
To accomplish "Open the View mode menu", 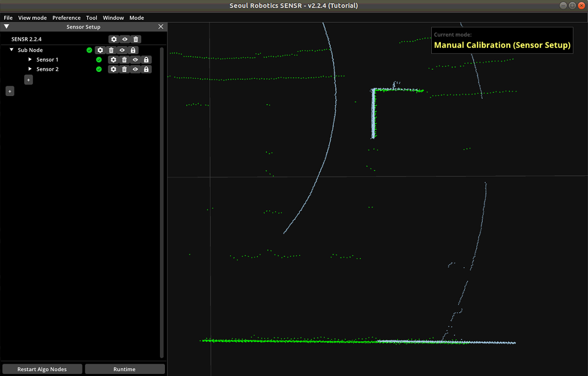I will [32, 18].
